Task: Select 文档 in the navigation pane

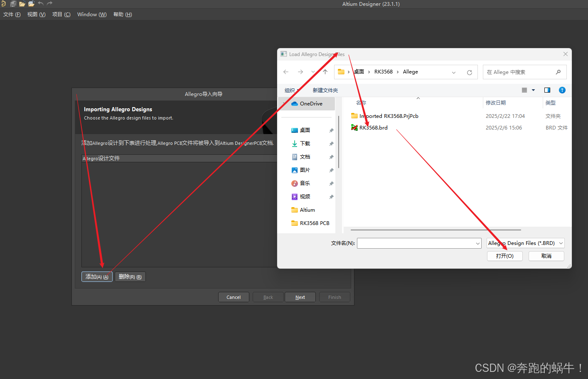Action: coord(305,157)
